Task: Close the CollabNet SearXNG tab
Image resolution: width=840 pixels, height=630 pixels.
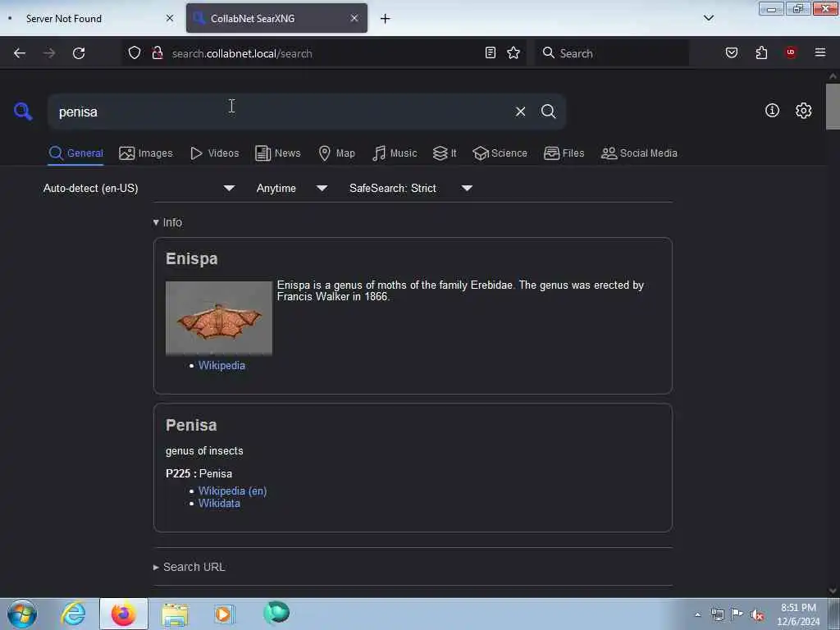Action: coord(354,18)
